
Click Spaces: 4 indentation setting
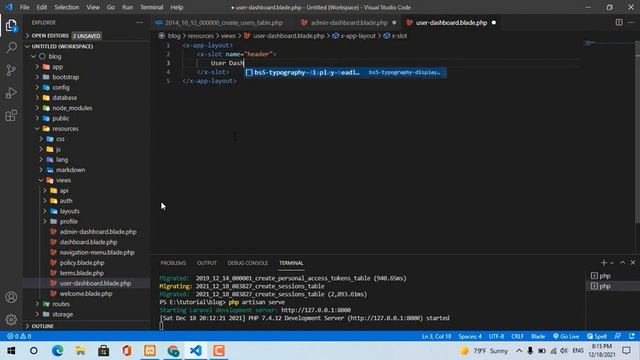click(470, 336)
